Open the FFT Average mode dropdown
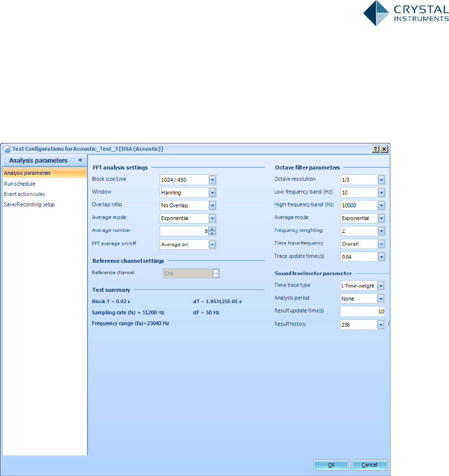The height and width of the screenshot is (476, 449). [212, 218]
